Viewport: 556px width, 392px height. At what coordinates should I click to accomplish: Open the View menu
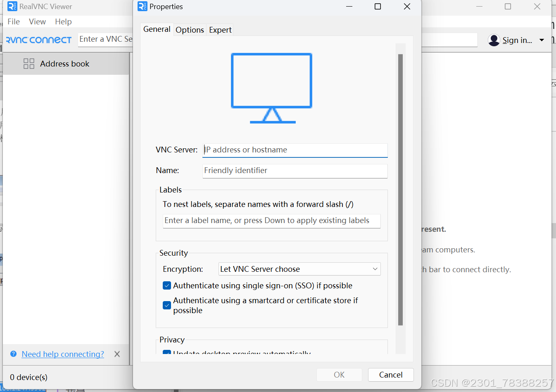[37, 21]
